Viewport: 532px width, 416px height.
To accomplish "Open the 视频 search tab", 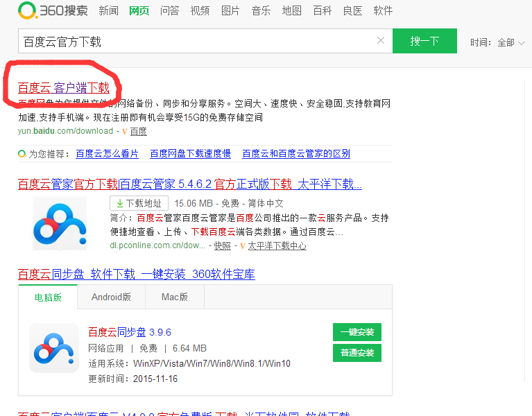I will click(x=200, y=11).
